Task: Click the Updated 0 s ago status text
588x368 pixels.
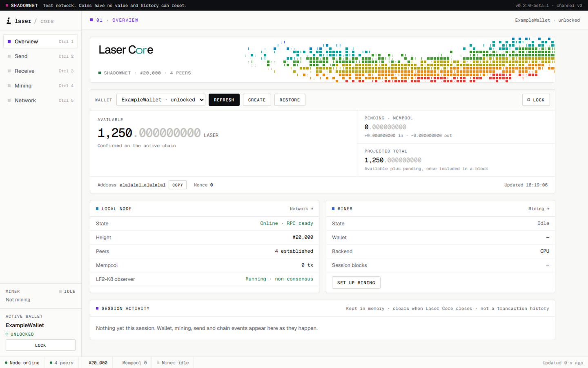Action: tap(563, 363)
